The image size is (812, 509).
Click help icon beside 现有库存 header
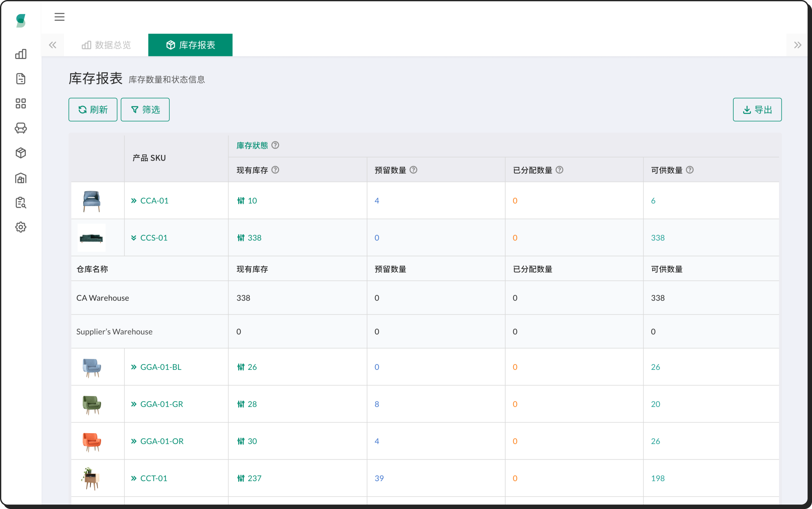coord(275,170)
